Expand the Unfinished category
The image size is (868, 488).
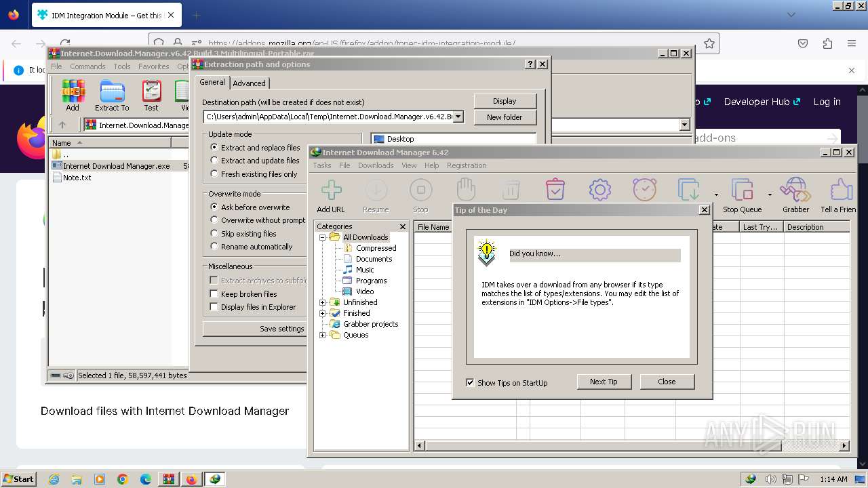323,302
